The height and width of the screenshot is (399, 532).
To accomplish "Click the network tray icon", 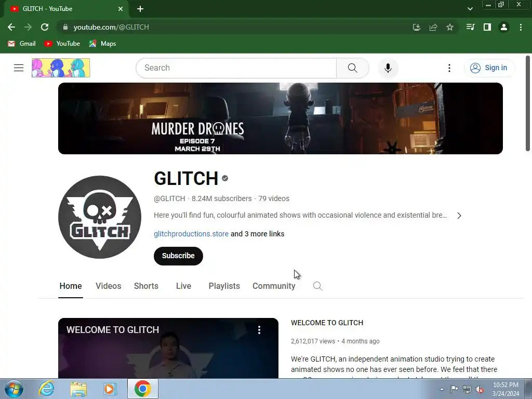I will (x=467, y=389).
